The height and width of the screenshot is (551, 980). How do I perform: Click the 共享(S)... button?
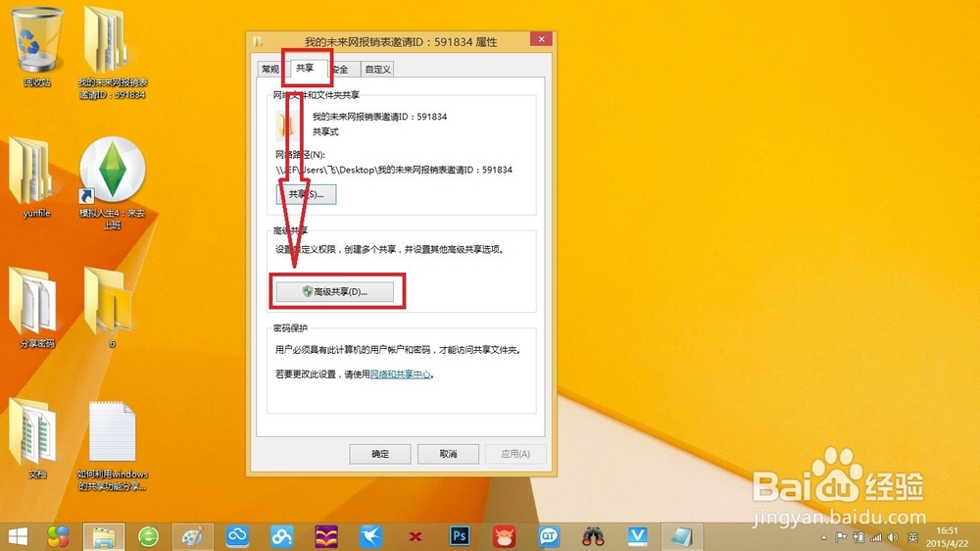[x=306, y=194]
